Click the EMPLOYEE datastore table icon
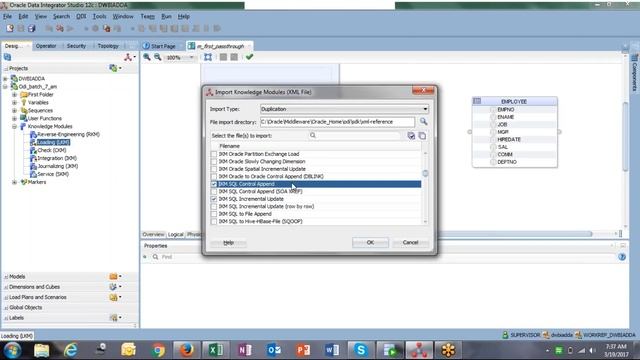Viewport: 640px width, 360px height. [477, 101]
